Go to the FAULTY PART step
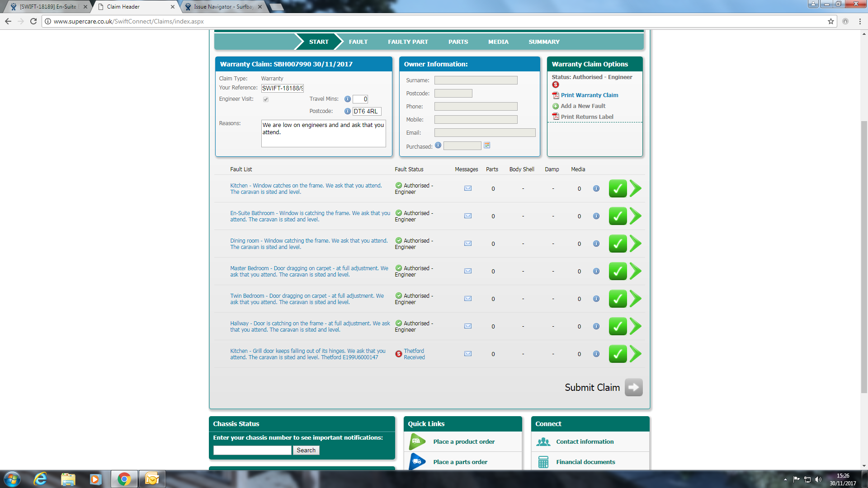The height and width of the screenshot is (488, 868). coord(408,42)
